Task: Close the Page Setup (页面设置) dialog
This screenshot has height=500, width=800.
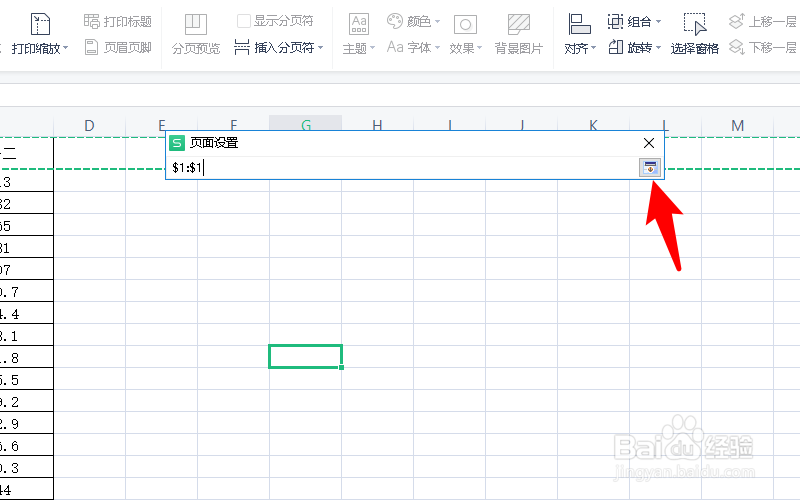Action: tap(649, 143)
